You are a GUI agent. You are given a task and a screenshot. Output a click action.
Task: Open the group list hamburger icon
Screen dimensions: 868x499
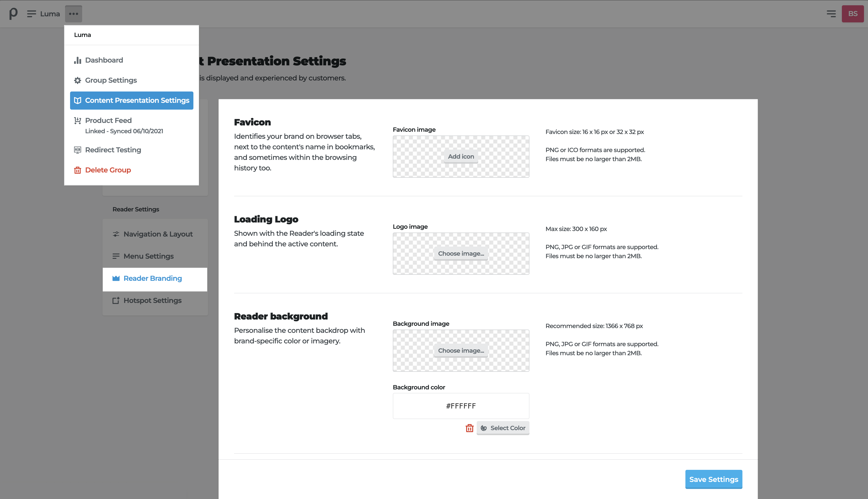[31, 14]
